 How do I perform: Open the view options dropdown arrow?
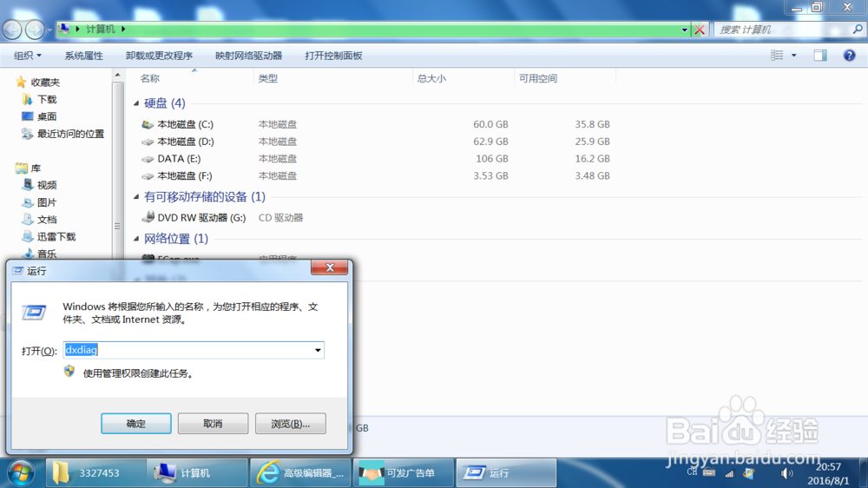point(794,56)
